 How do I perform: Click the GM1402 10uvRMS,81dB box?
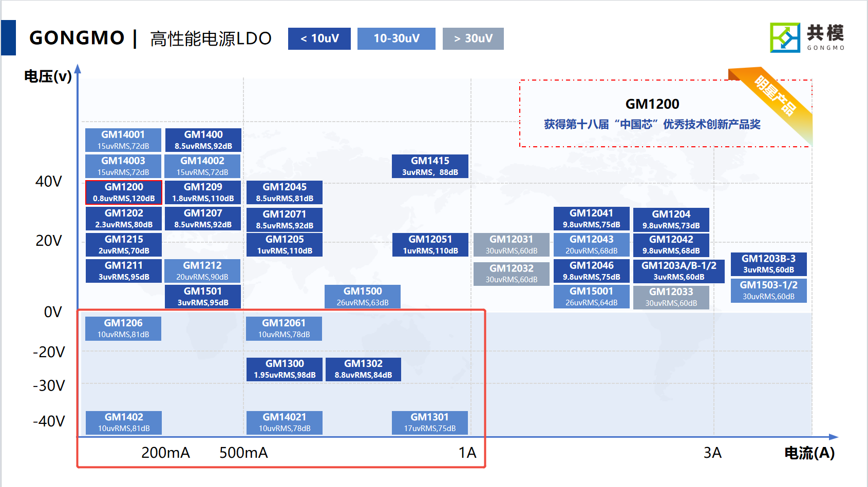124,422
